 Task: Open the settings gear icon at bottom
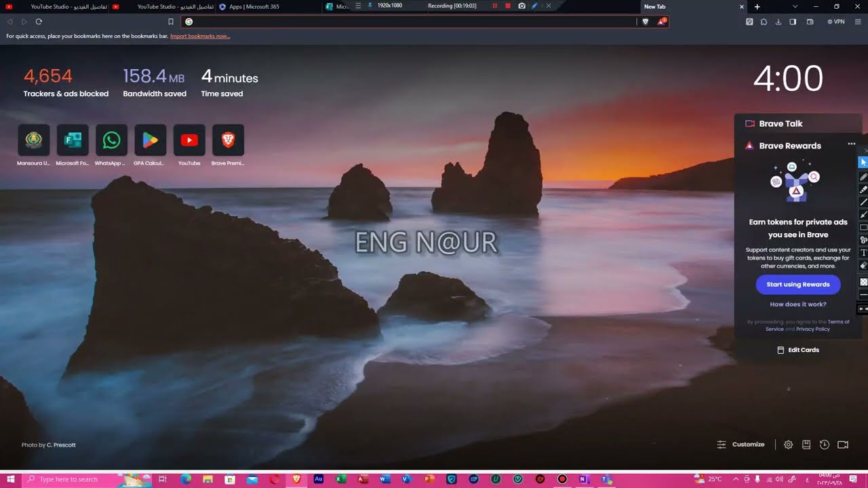pyautogui.click(x=789, y=445)
